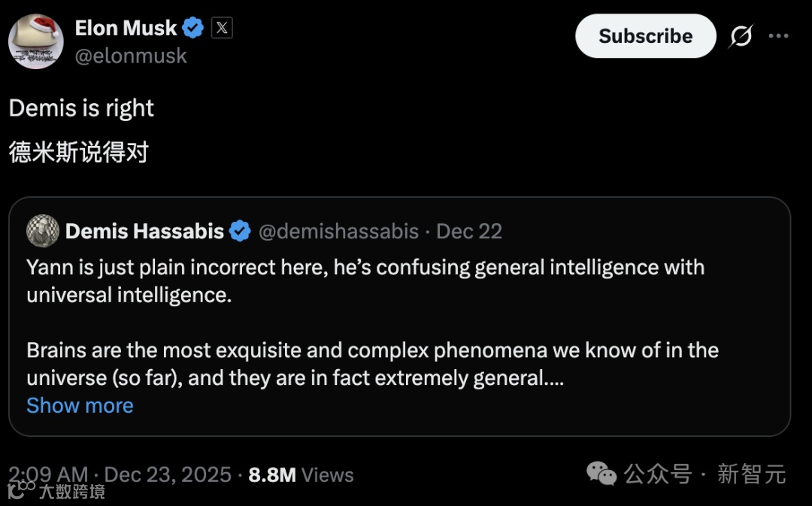Image resolution: width=812 pixels, height=506 pixels.
Task: Click the WeChat logo watermark
Action: (x=601, y=474)
